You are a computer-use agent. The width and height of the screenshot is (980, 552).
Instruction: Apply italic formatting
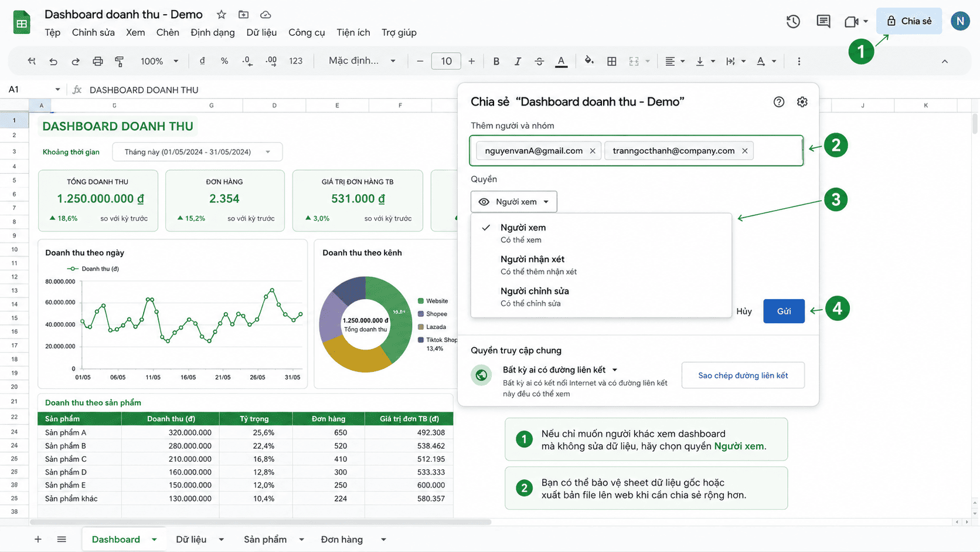518,61
